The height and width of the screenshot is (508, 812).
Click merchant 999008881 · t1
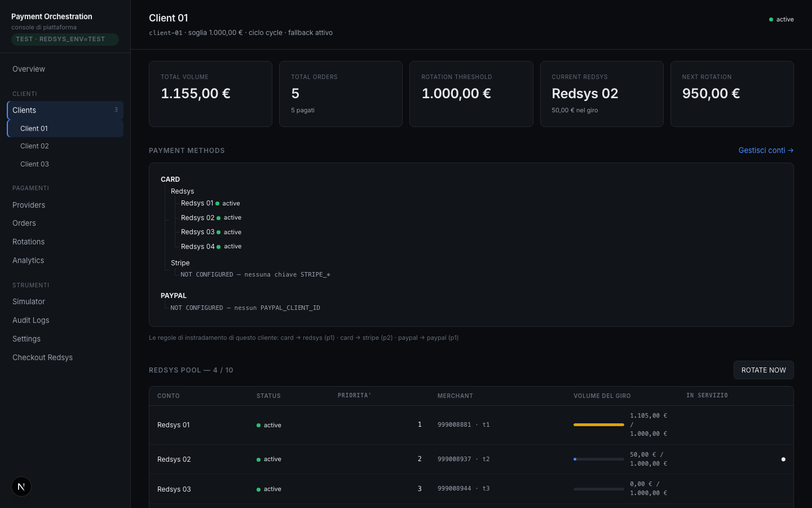pos(464,425)
